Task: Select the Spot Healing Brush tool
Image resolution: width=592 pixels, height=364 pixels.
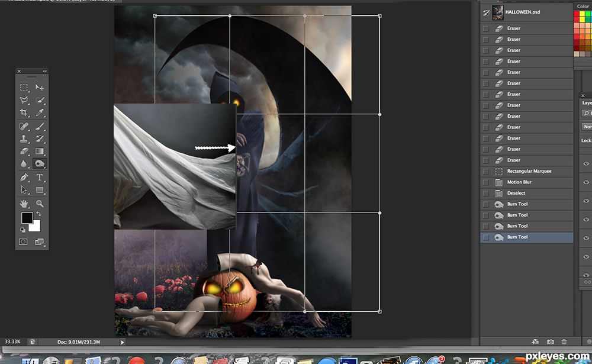Action: pos(24,126)
